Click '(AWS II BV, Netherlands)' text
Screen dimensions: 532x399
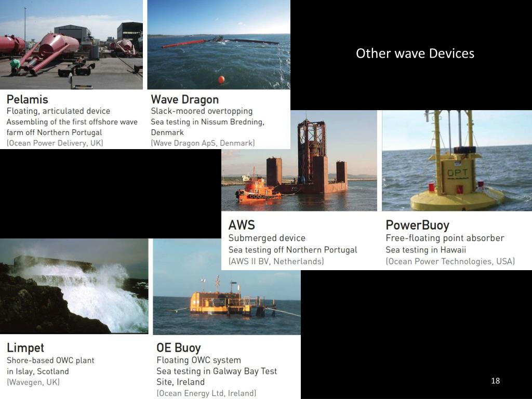[276, 262]
